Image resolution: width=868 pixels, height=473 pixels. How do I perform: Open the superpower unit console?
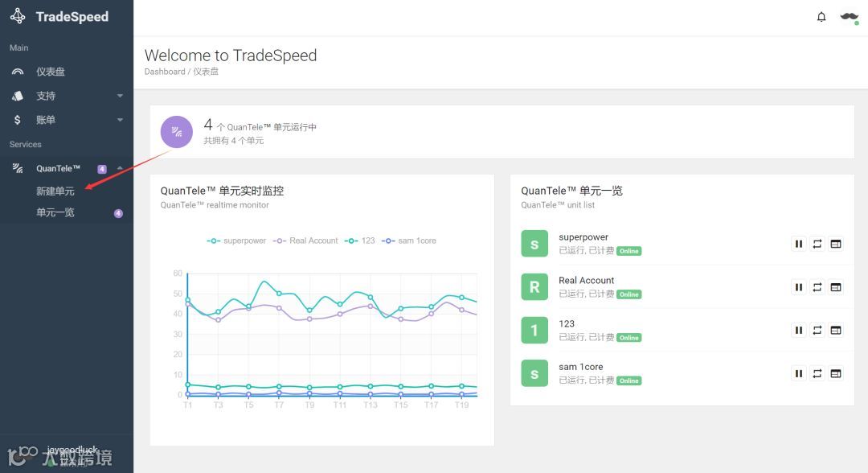(836, 244)
